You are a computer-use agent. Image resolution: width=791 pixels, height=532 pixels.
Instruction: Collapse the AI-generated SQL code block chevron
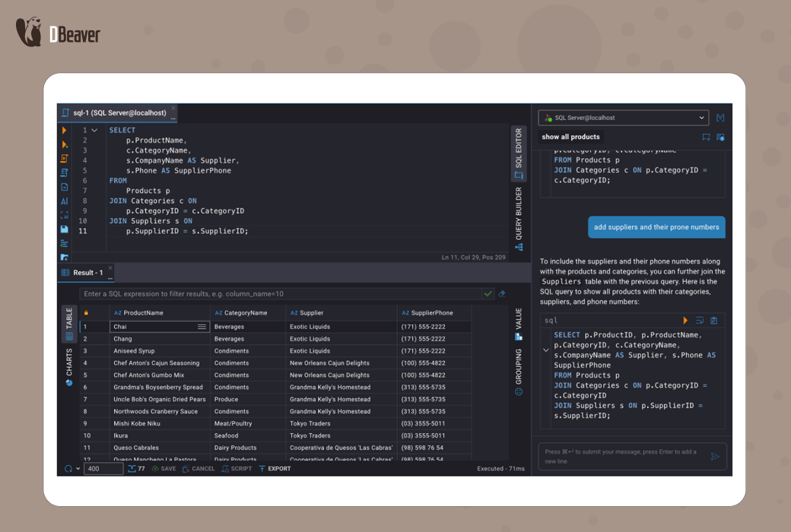[x=545, y=350]
